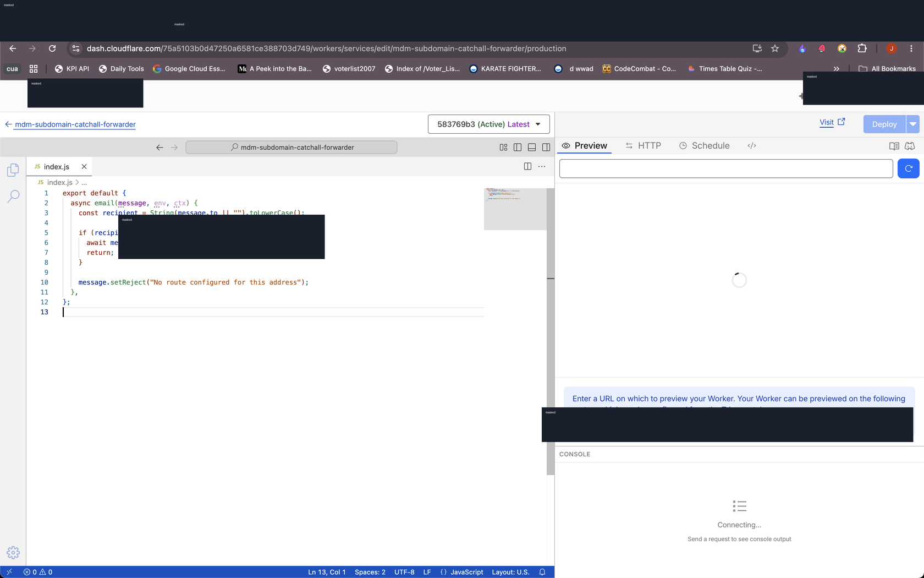This screenshot has width=924, height=578.
Task: Open Discord community icon in preview panel
Action: point(910,146)
